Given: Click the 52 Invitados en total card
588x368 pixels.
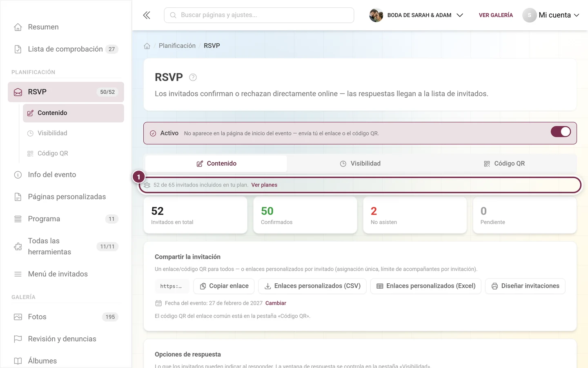Looking at the screenshot, I should pyautogui.click(x=196, y=215).
